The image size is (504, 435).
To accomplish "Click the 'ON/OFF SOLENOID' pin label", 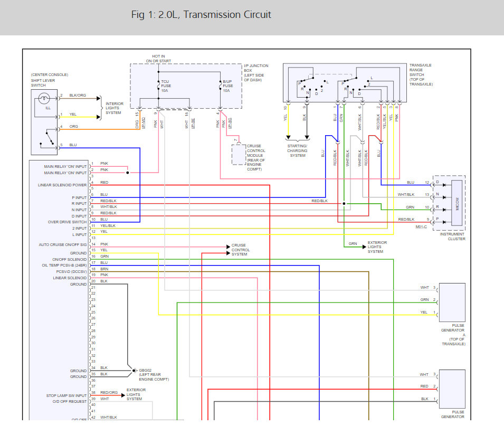I will point(70,259).
